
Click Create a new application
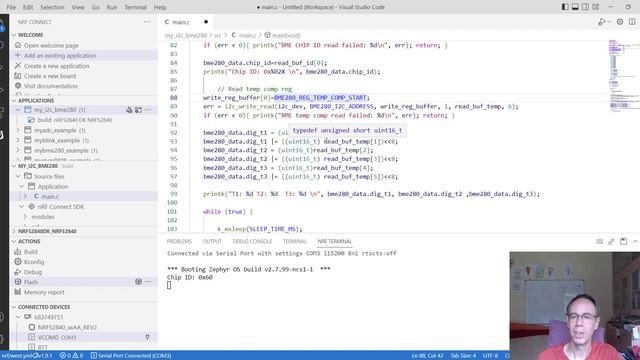pos(56,66)
